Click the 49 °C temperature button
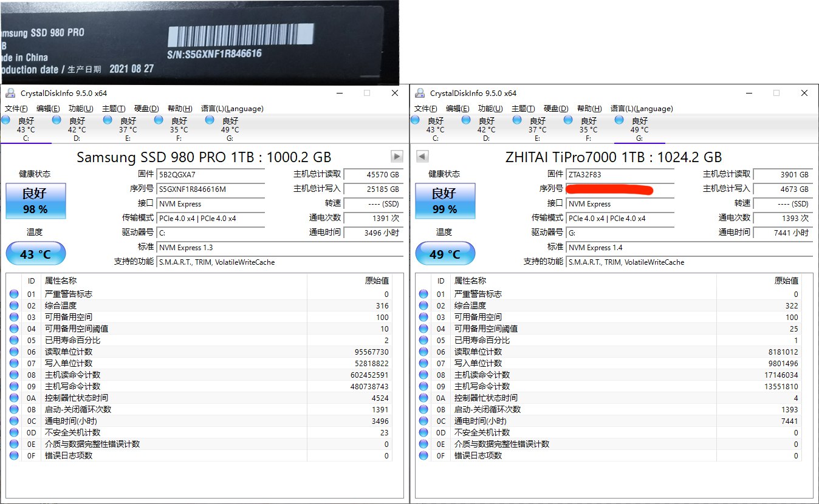The image size is (819, 504). 445,254
